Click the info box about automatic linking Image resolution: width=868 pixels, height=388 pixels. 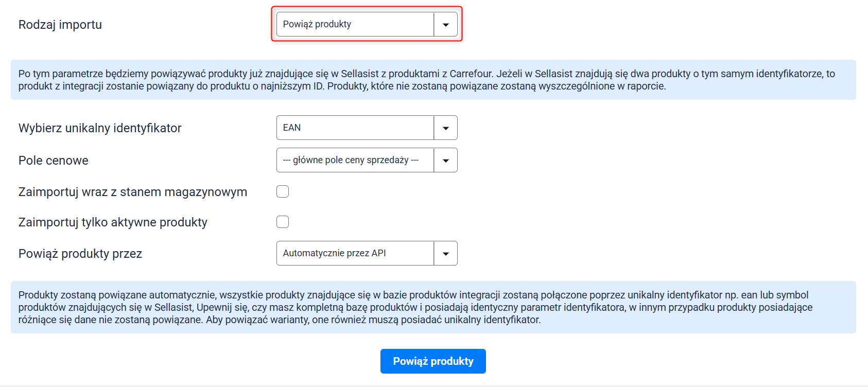point(433,307)
